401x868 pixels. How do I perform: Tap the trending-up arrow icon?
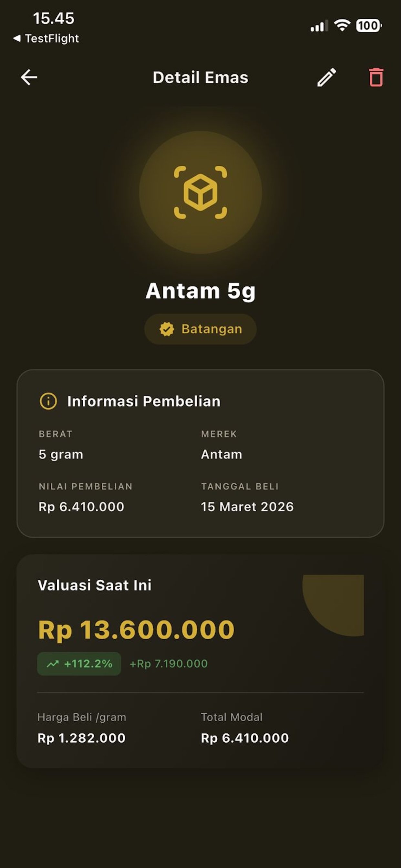pyautogui.click(x=53, y=664)
